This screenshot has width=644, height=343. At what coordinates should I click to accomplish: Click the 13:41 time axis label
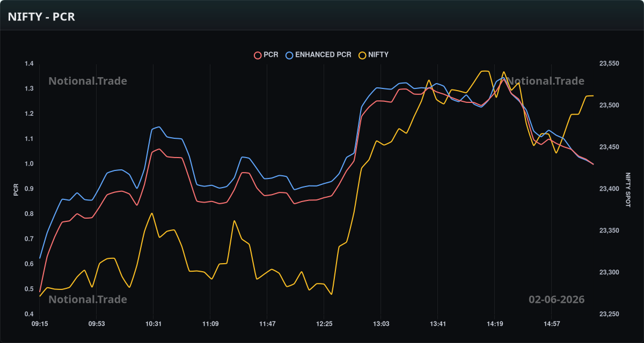[x=438, y=324]
